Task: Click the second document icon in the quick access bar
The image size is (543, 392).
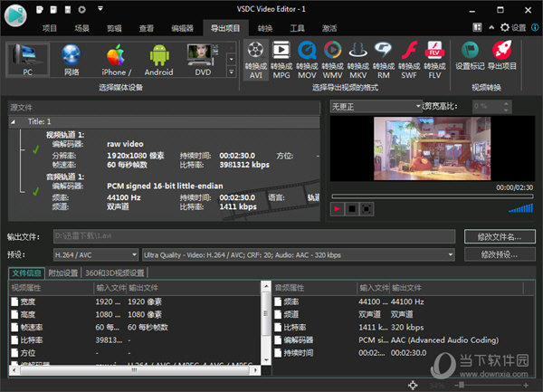Action: [x=53, y=10]
